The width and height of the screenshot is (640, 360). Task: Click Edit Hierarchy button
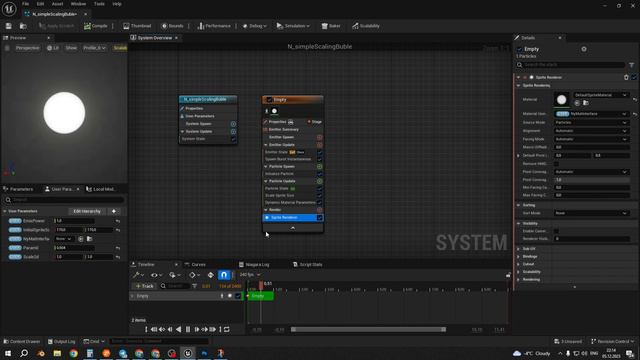click(x=87, y=211)
